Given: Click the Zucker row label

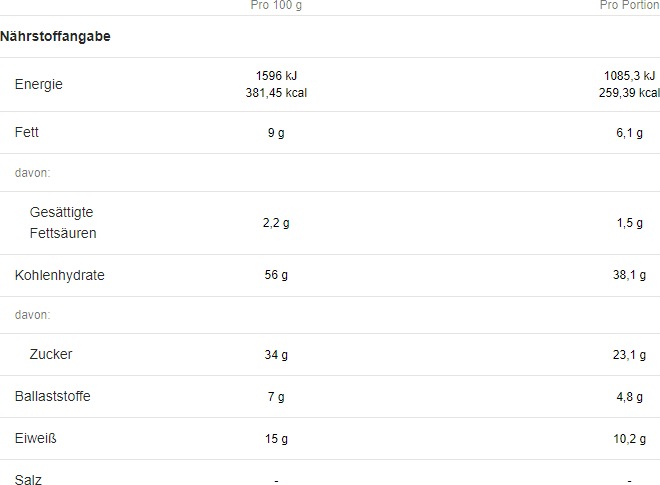Looking at the screenshot, I should click(51, 354).
